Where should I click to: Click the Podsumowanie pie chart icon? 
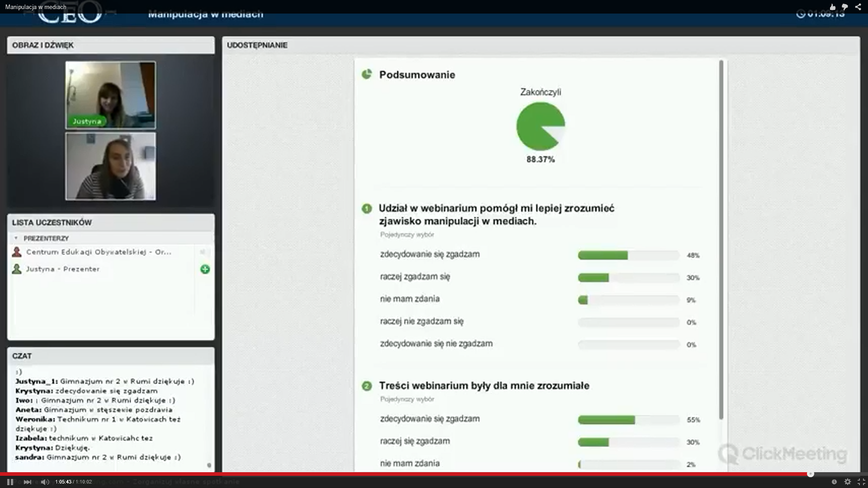pos(367,74)
